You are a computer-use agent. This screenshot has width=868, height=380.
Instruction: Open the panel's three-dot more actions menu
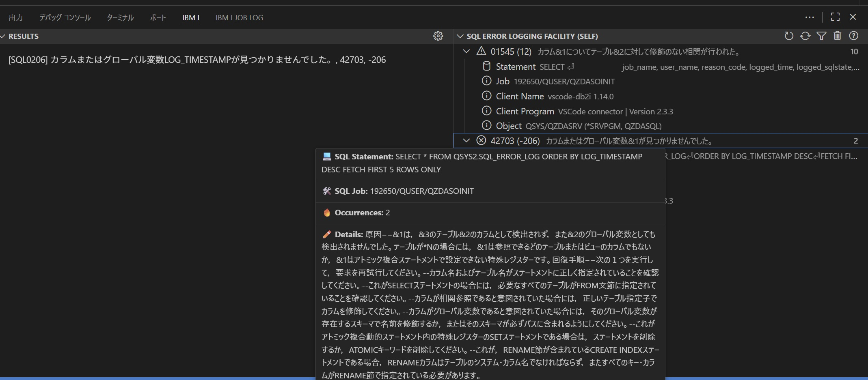click(809, 17)
